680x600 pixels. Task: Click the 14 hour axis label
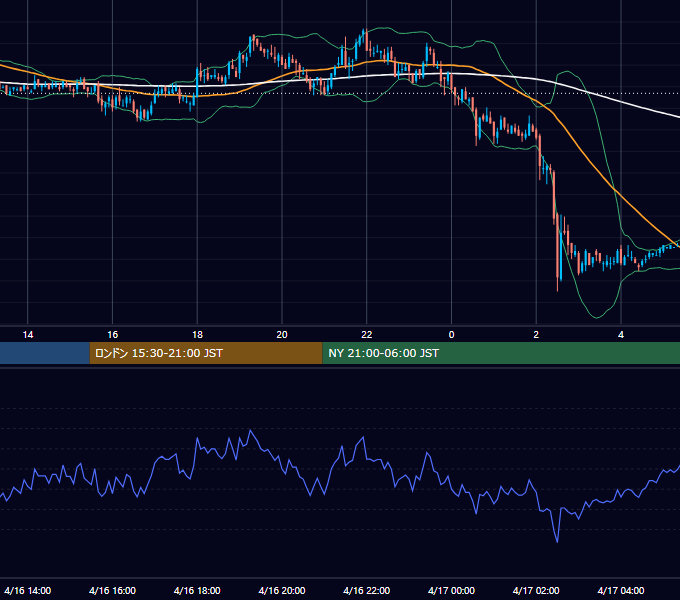coord(28,335)
